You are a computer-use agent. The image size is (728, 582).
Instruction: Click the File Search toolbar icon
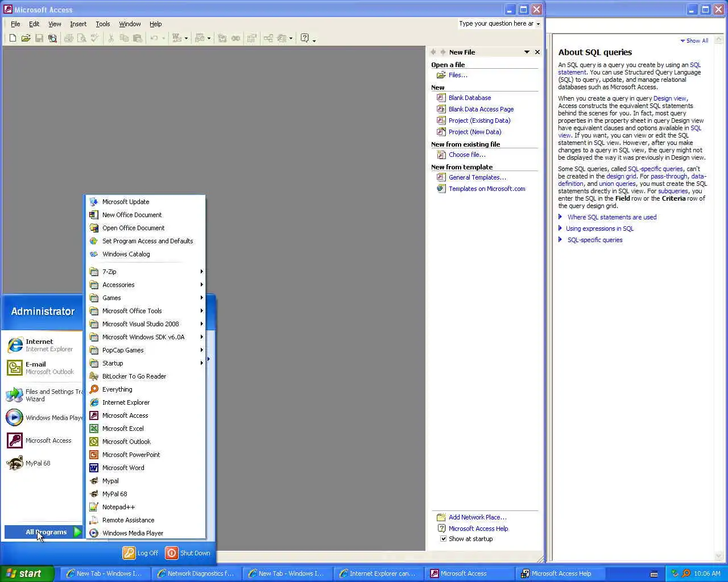(52, 38)
